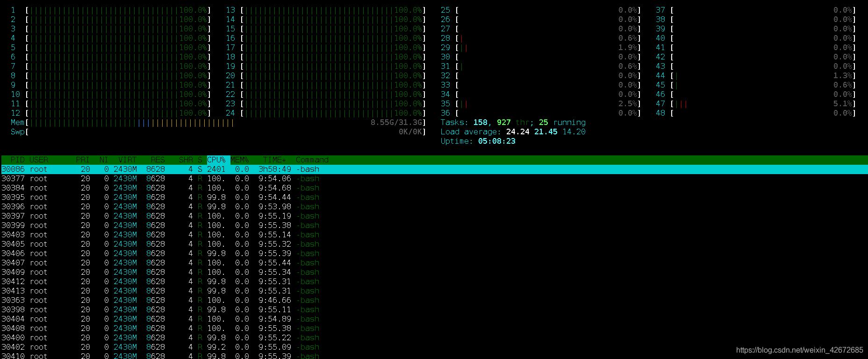This screenshot has height=359, width=868.
Task: Click the 9:46.66 time value
Action: [x=275, y=300]
